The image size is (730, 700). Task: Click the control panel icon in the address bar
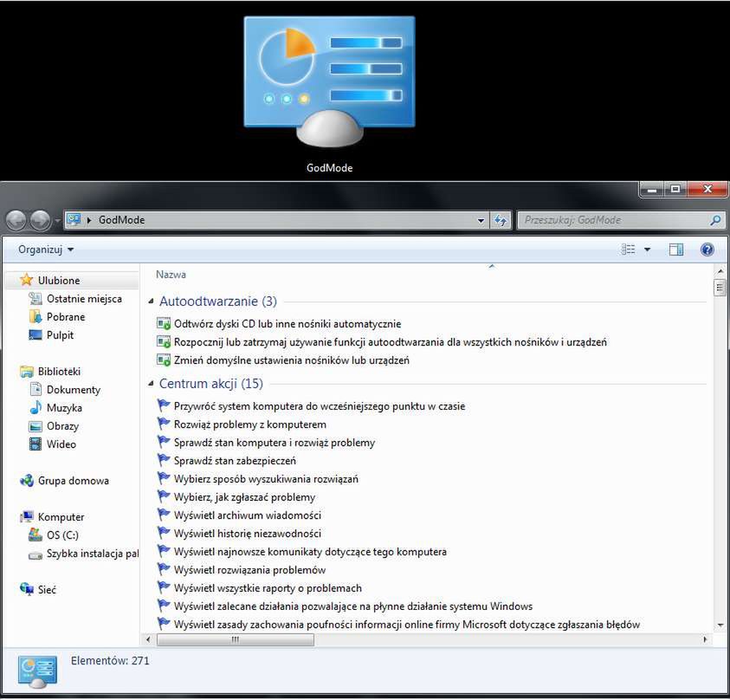tap(74, 219)
